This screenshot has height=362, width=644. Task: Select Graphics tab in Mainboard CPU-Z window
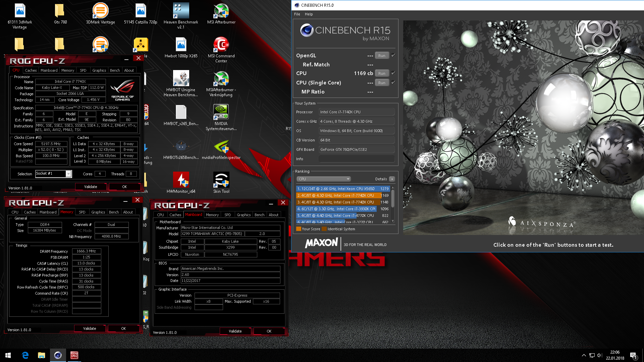tap(244, 215)
